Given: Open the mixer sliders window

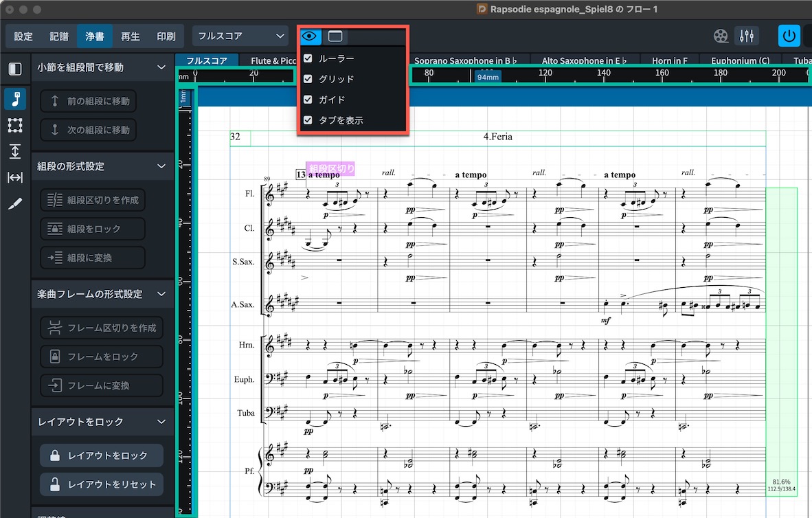Looking at the screenshot, I should tap(747, 36).
